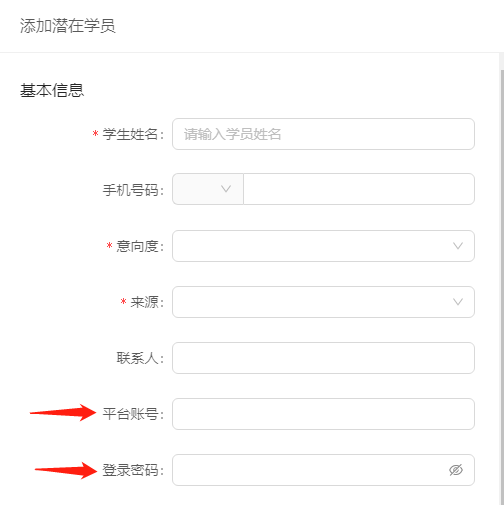
Task: Toggle password visibility eye icon
Action: click(x=456, y=470)
